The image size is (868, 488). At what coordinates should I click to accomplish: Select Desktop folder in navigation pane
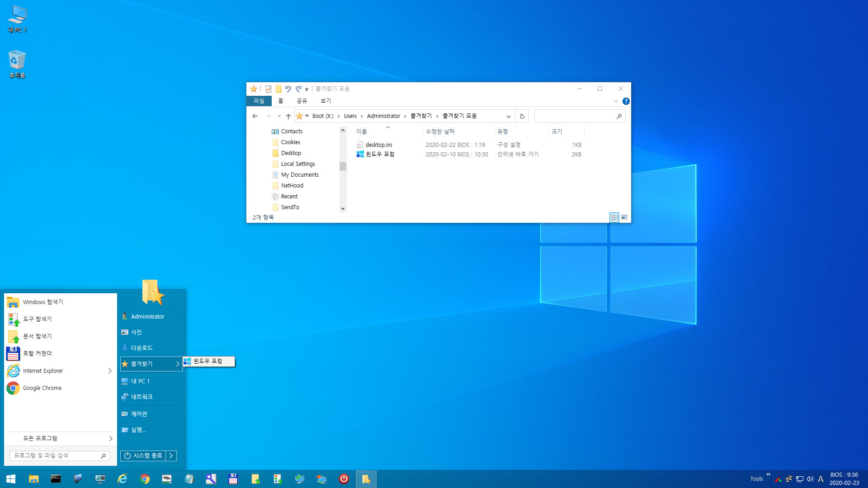[291, 153]
